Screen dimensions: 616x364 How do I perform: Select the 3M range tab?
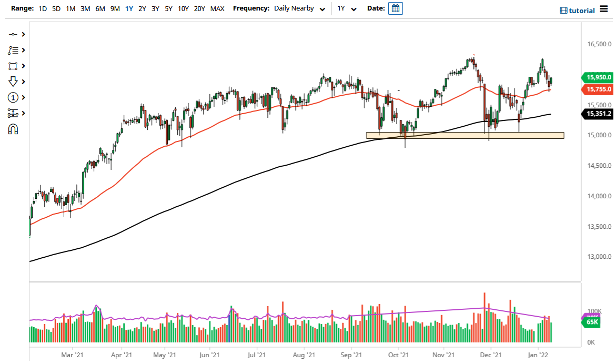click(x=86, y=8)
